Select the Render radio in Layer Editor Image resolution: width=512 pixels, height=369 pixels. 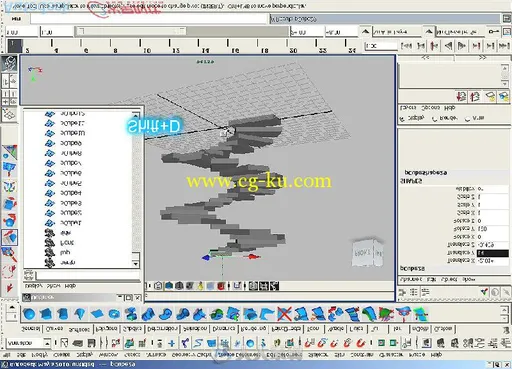[434, 118]
